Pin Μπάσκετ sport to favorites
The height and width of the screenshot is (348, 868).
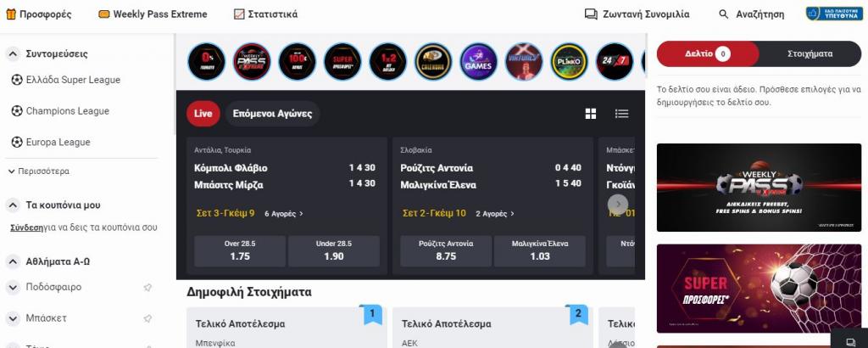point(147,318)
